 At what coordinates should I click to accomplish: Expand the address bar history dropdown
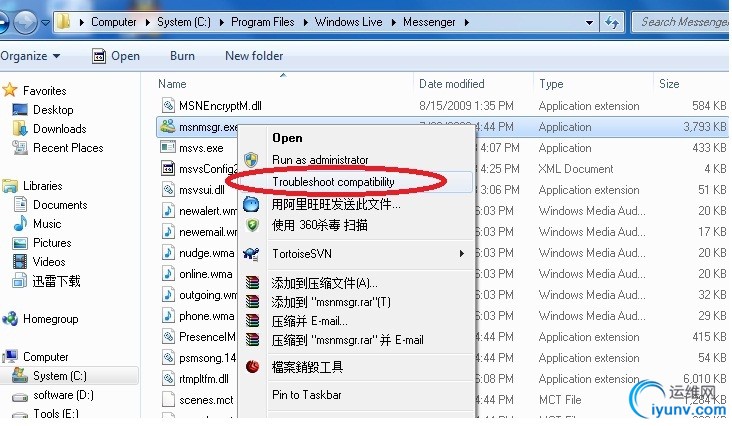[589, 22]
